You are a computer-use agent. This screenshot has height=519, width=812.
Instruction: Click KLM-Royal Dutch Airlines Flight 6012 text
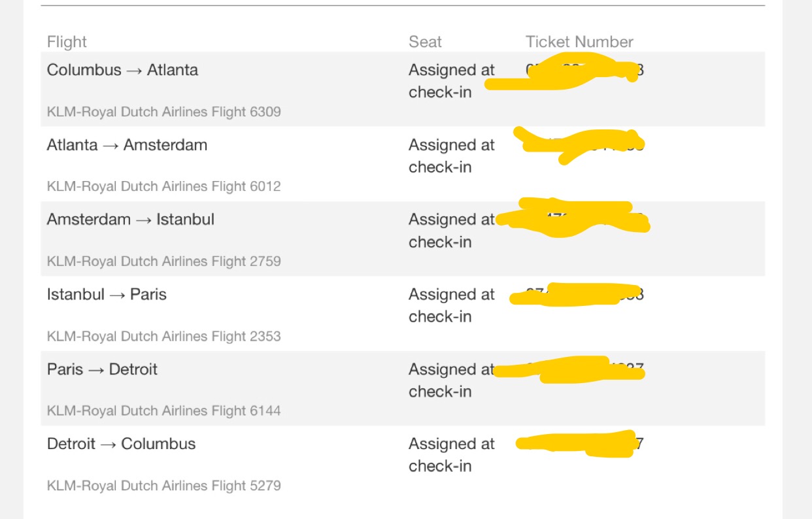tap(164, 186)
